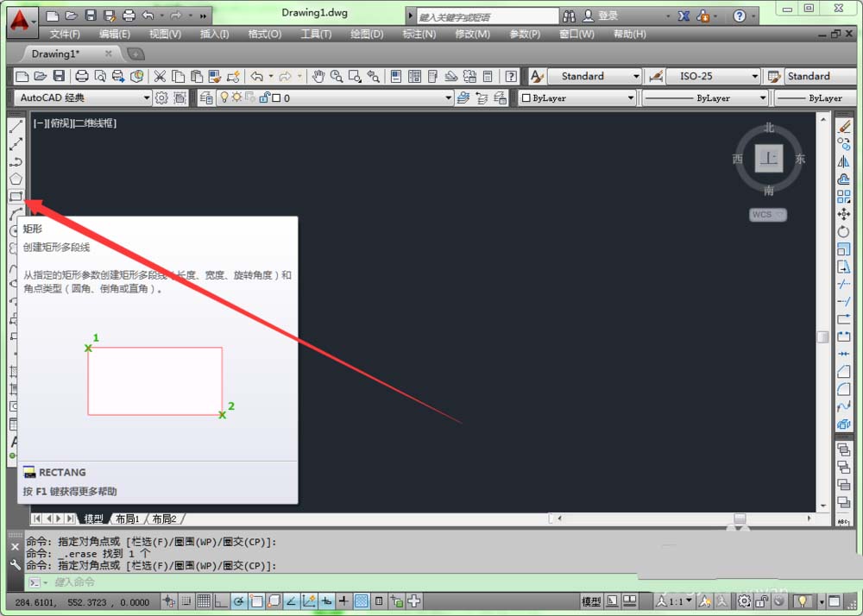This screenshot has width=863, height=616.
Task: Activate the Pan hand tool
Action: point(318,76)
